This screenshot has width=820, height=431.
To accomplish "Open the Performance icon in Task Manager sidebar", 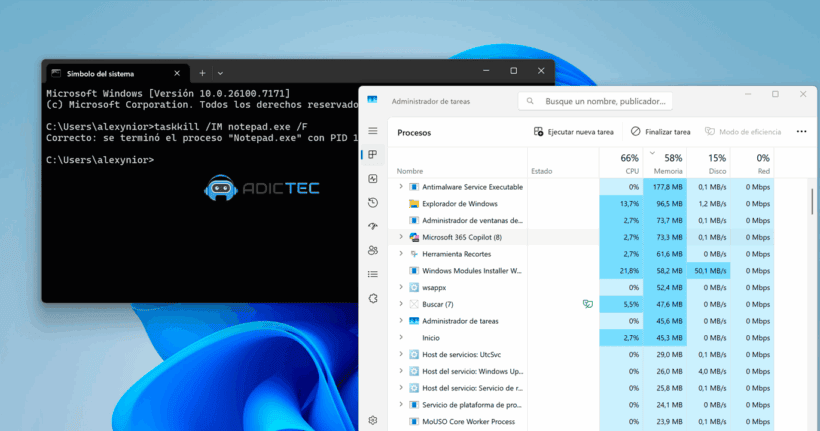I will pyautogui.click(x=373, y=179).
